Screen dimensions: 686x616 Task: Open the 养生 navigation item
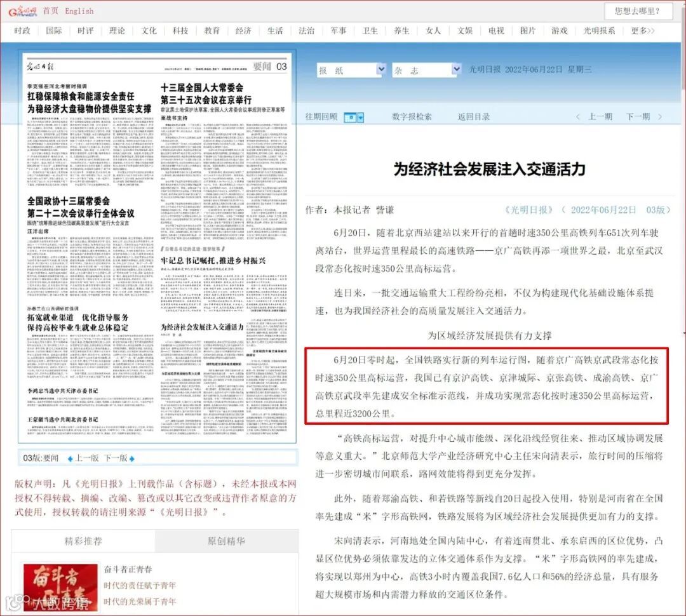401,30
